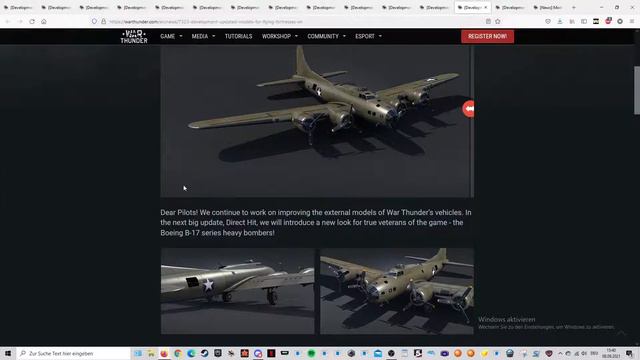Close the active Development tab
640x360 pixels.
486,7
